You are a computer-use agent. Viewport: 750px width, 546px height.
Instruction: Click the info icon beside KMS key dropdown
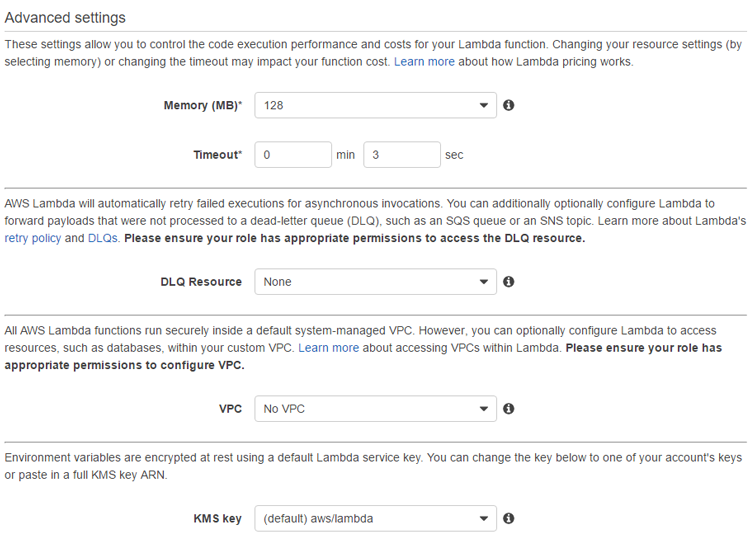point(509,519)
